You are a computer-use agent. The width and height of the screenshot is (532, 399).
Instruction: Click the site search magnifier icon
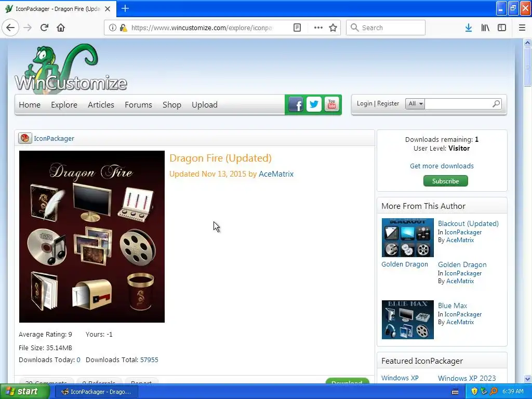(496, 103)
